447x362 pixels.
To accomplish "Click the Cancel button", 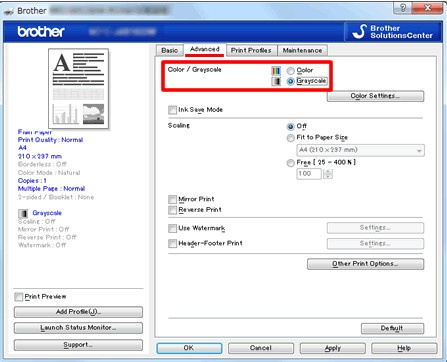I will pyautogui.click(x=261, y=348).
